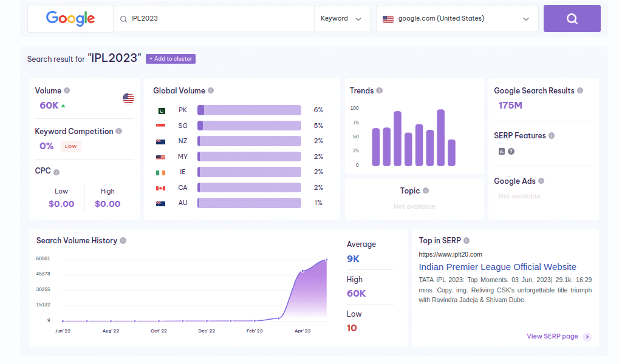Click the Low 10 value in history
This screenshot has width=622, height=364.
click(x=352, y=328)
